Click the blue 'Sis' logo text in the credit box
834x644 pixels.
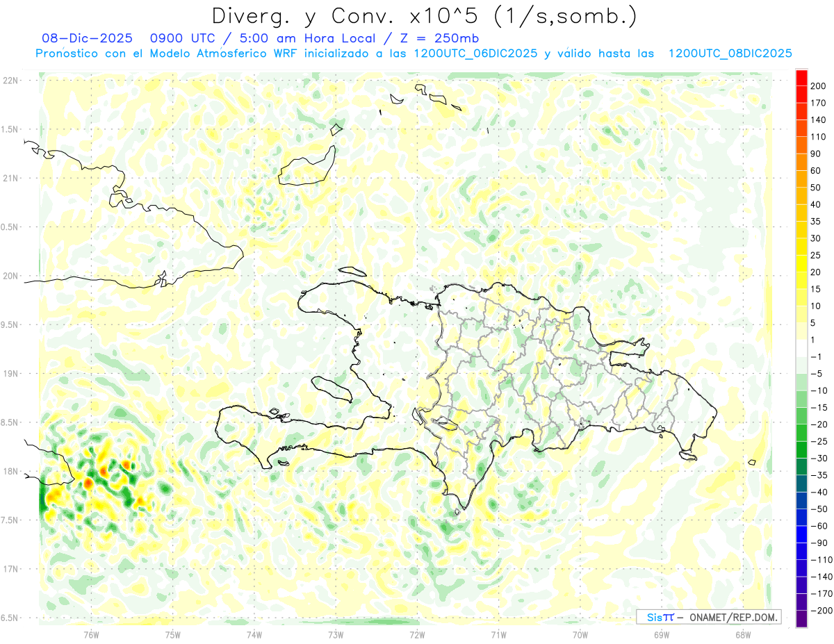[x=655, y=617]
